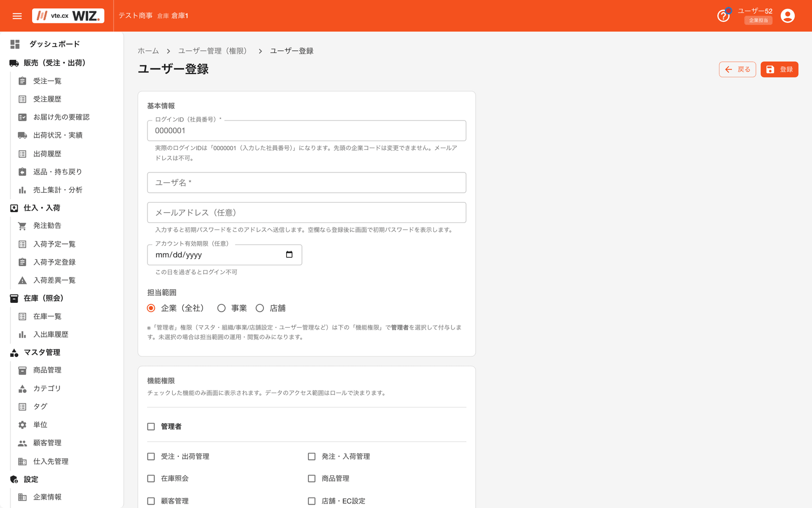The height and width of the screenshot is (508, 812).
Task: Select the 企業（全社）radio button
Action: pyautogui.click(x=151, y=308)
